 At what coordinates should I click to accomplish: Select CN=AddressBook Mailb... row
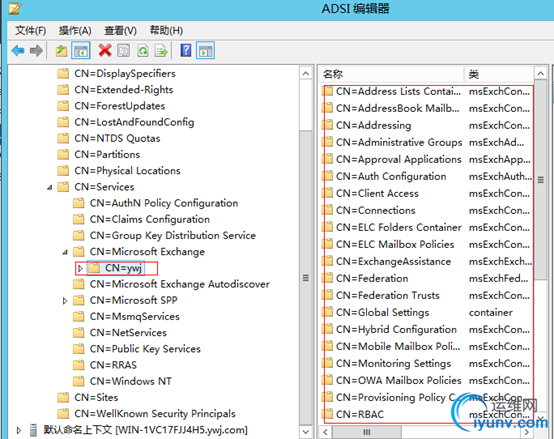427,108
